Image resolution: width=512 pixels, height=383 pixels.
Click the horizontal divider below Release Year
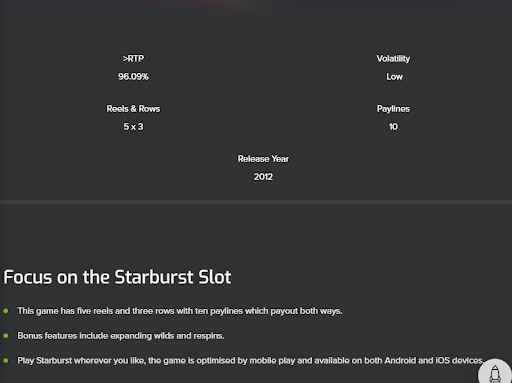click(x=256, y=202)
